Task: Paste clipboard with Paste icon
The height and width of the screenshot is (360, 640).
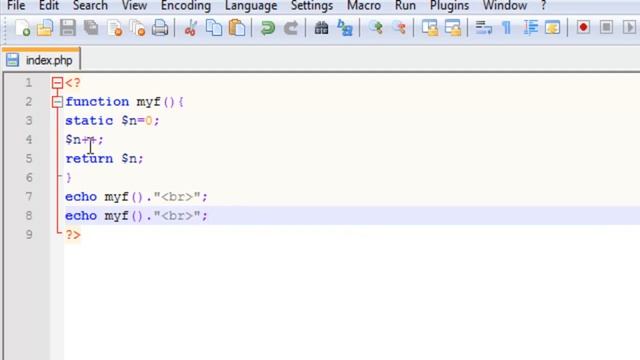Action: [237, 28]
